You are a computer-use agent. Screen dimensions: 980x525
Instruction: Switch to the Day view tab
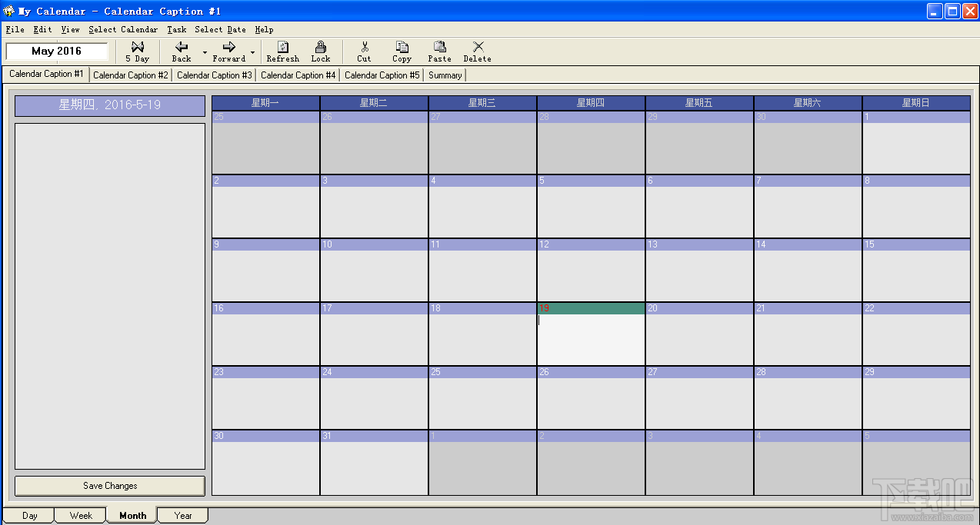29,516
